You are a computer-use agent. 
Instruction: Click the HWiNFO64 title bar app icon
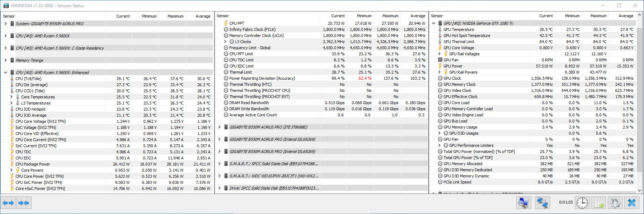(x=6, y=5)
